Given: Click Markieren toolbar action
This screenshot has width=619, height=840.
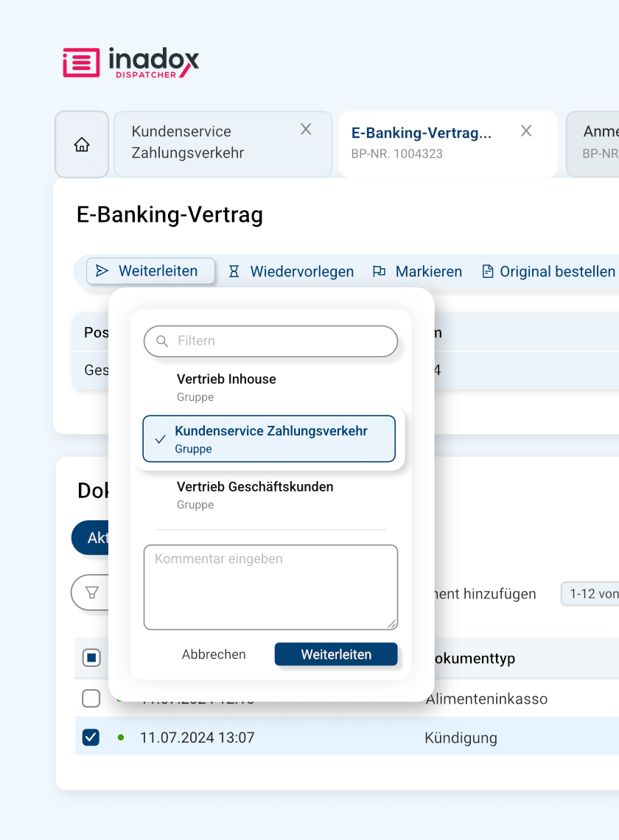Looking at the screenshot, I should coord(418,272).
